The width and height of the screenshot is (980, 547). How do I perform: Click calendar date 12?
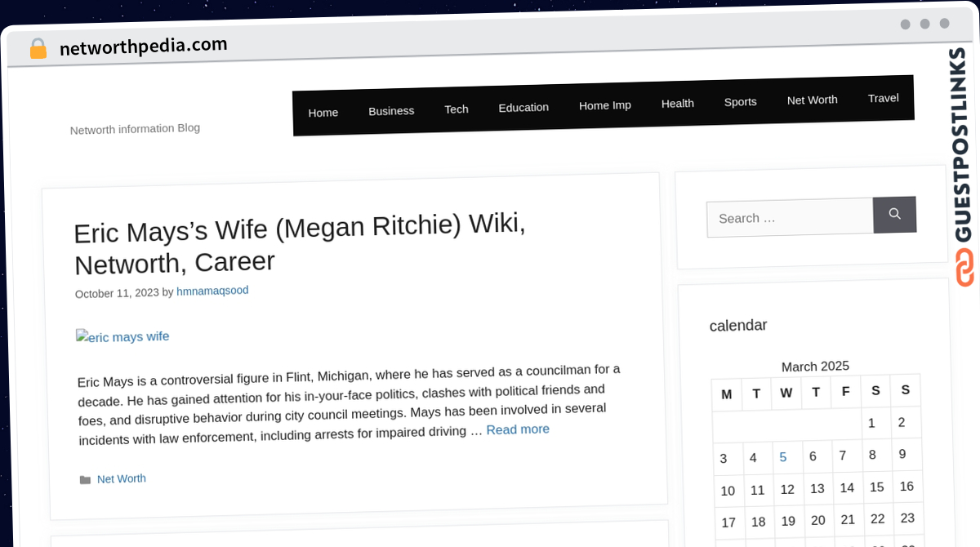(x=787, y=490)
